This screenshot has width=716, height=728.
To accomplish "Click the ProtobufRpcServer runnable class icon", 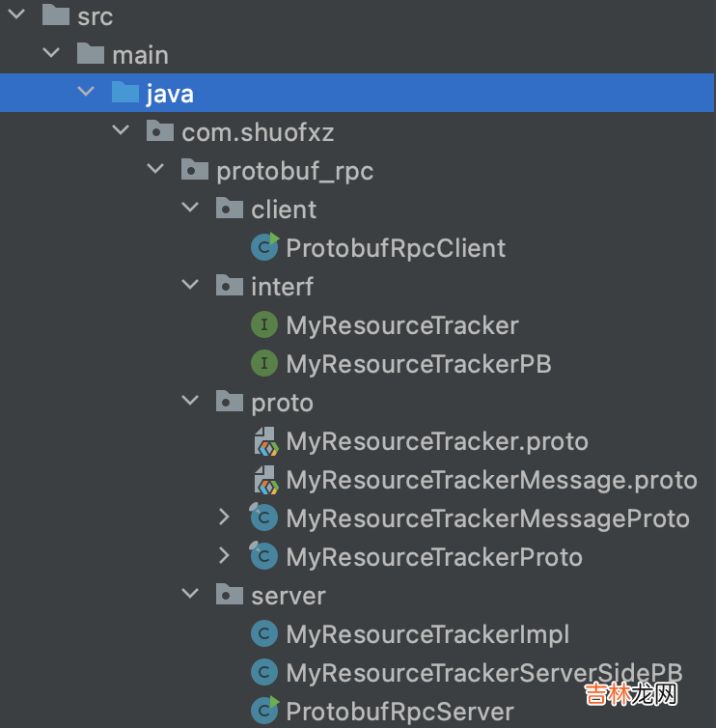I will click(264, 712).
